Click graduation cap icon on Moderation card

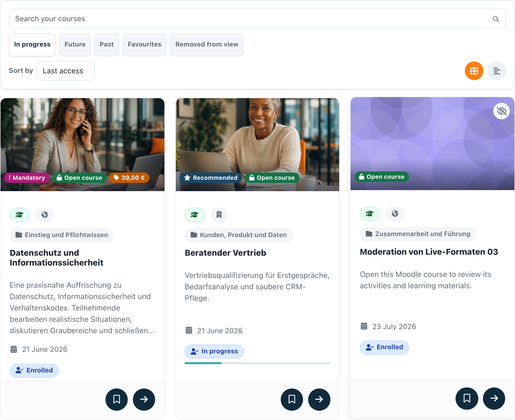[370, 214]
